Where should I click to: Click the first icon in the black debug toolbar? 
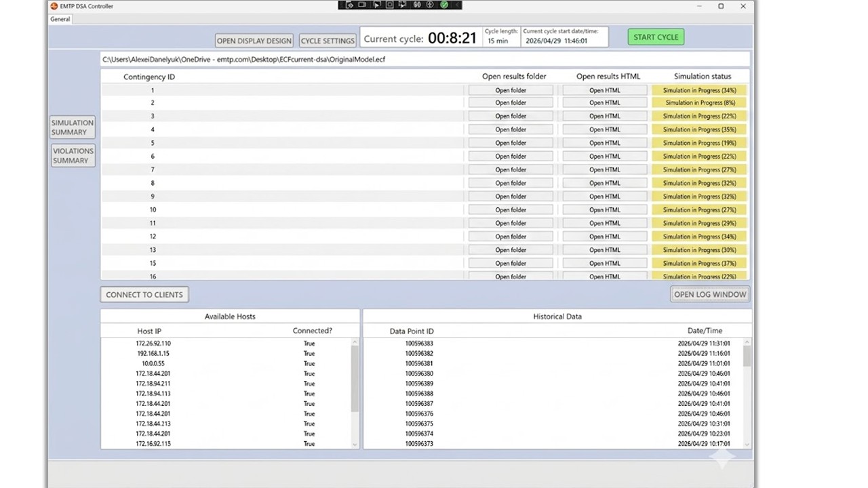pyautogui.click(x=350, y=5)
